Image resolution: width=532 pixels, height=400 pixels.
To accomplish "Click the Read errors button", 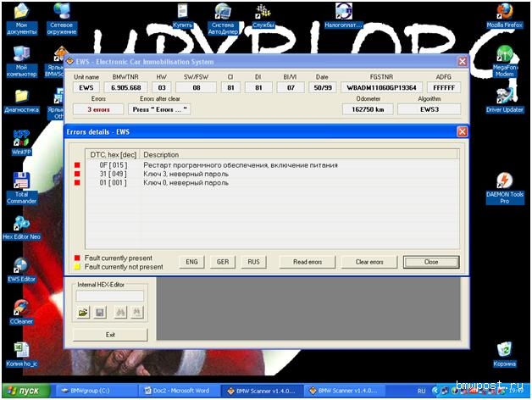I will [x=307, y=262].
